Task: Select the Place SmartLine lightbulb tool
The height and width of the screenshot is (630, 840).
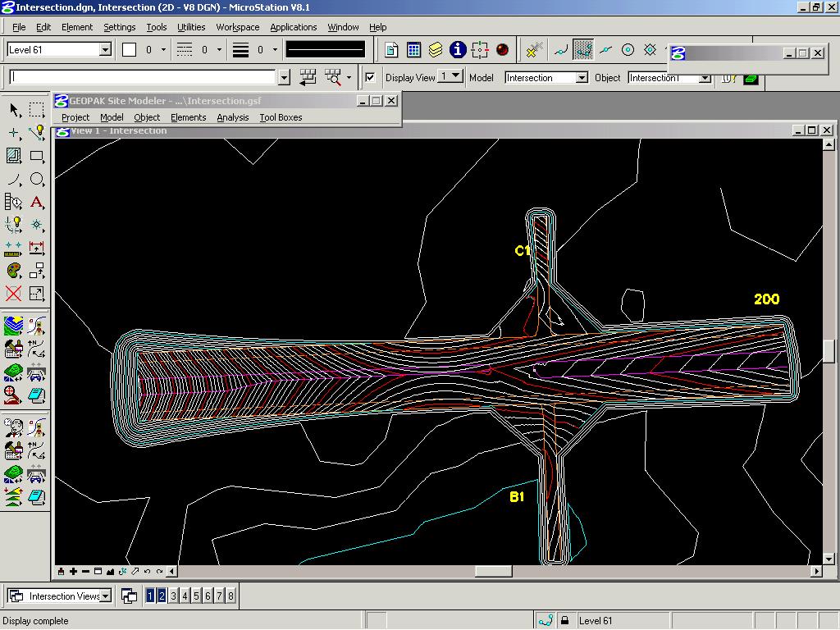Action: [36, 133]
